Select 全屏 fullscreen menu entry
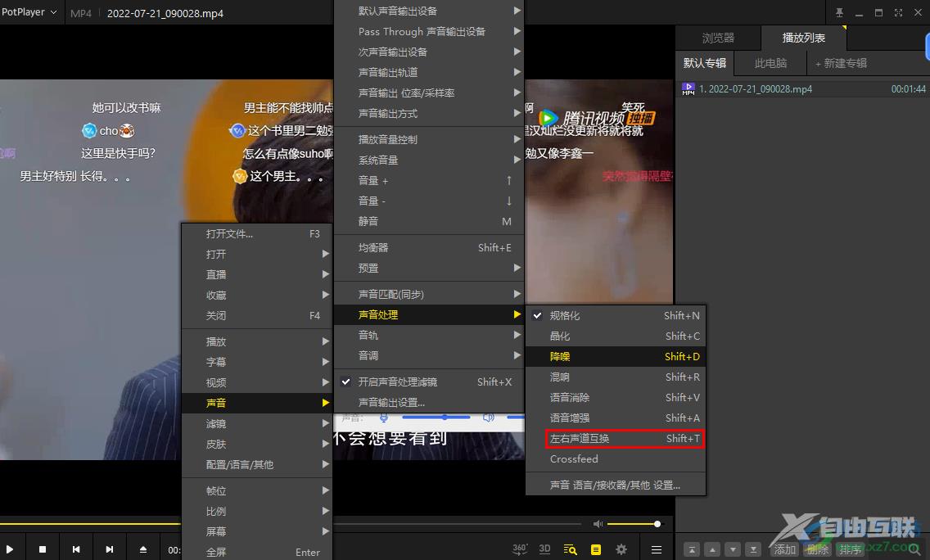 coord(257,552)
